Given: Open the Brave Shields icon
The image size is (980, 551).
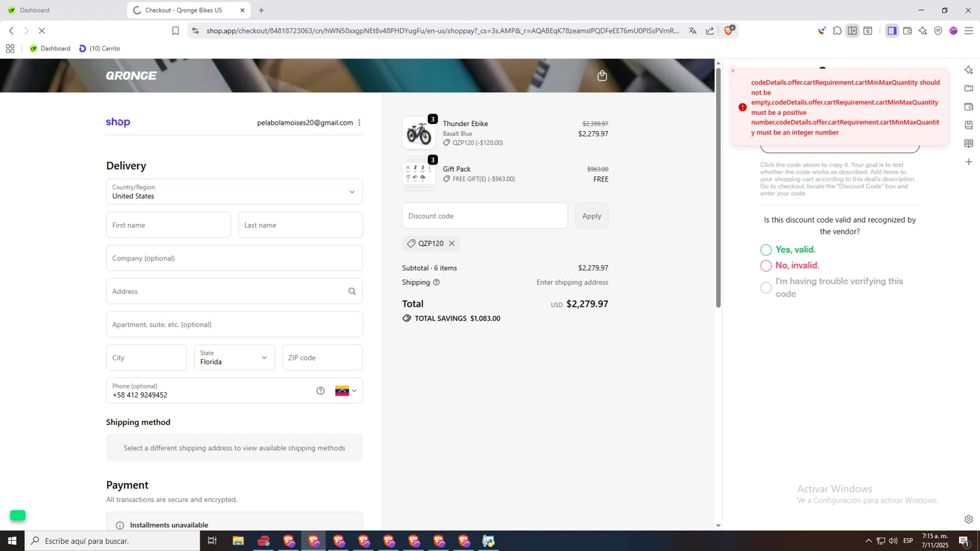Looking at the screenshot, I should click(729, 30).
